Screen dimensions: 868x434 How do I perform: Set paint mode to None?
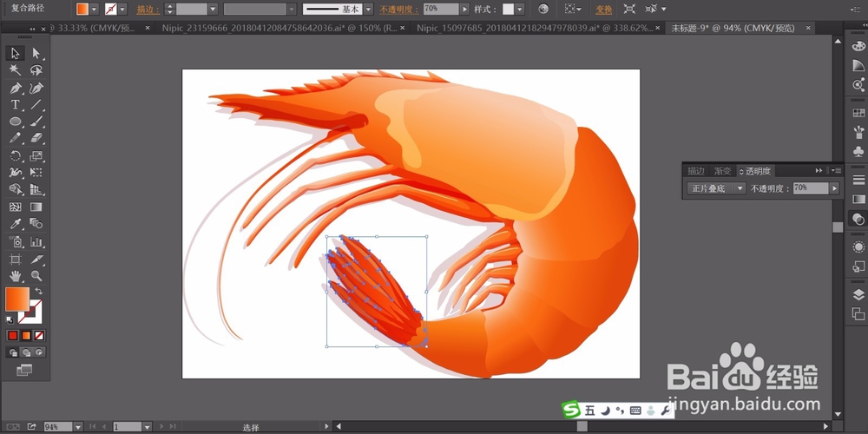(39, 335)
